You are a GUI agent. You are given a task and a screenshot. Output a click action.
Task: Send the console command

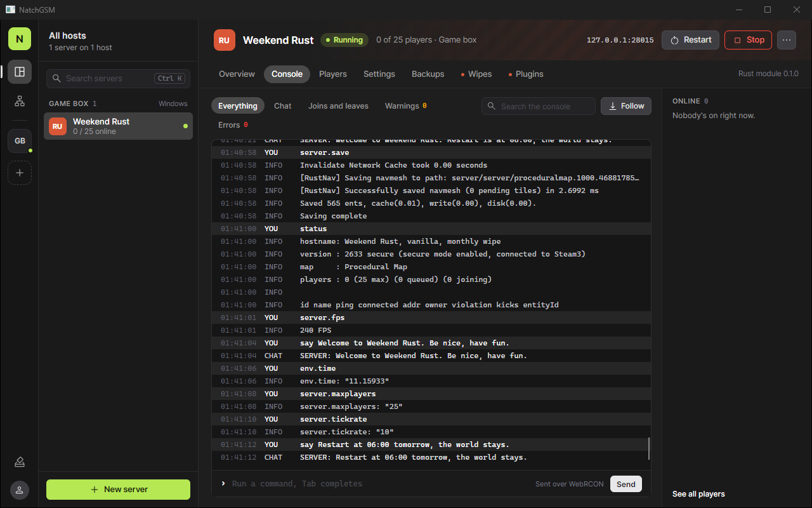click(x=626, y=484)
